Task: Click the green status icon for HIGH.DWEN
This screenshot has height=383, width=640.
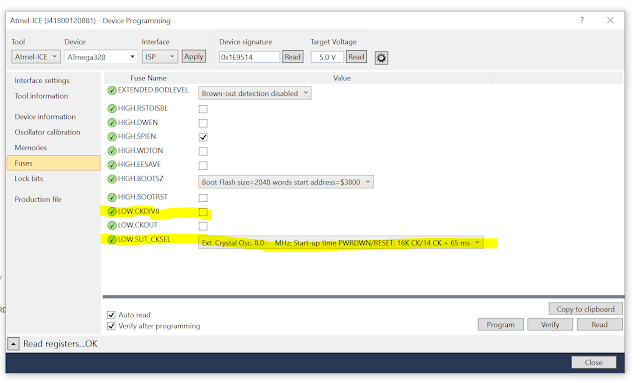Action: 112,122
